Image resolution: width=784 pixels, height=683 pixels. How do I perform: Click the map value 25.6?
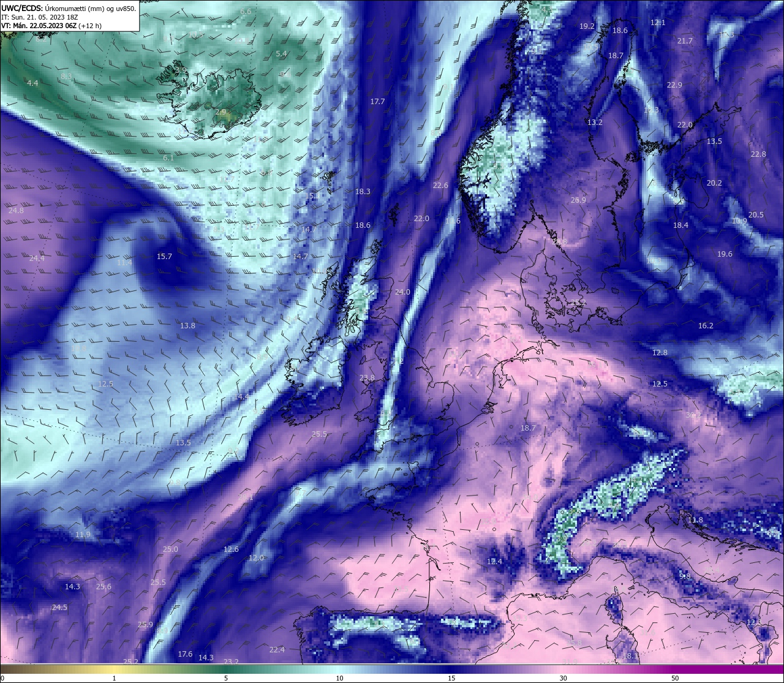(x=104, y=587)
